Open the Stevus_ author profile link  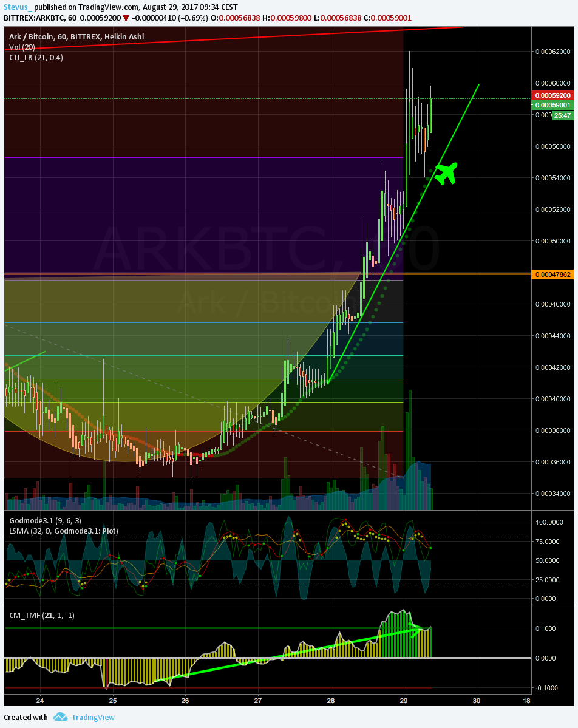click(x=18, y=7)
